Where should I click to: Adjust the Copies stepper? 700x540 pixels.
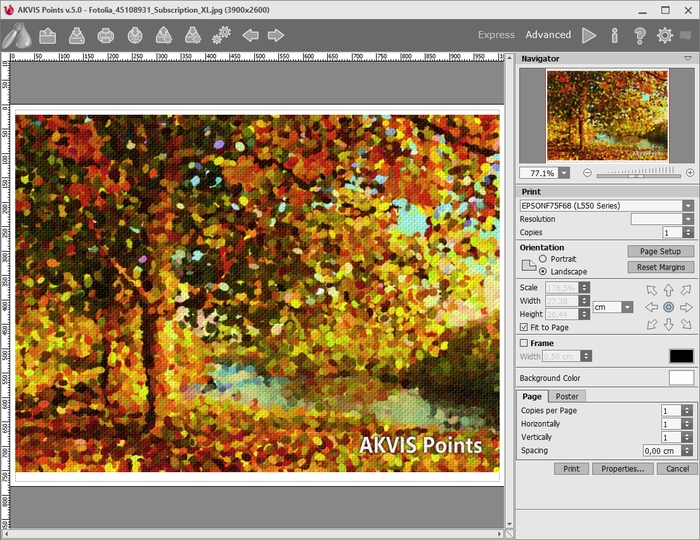click(688, 232)
